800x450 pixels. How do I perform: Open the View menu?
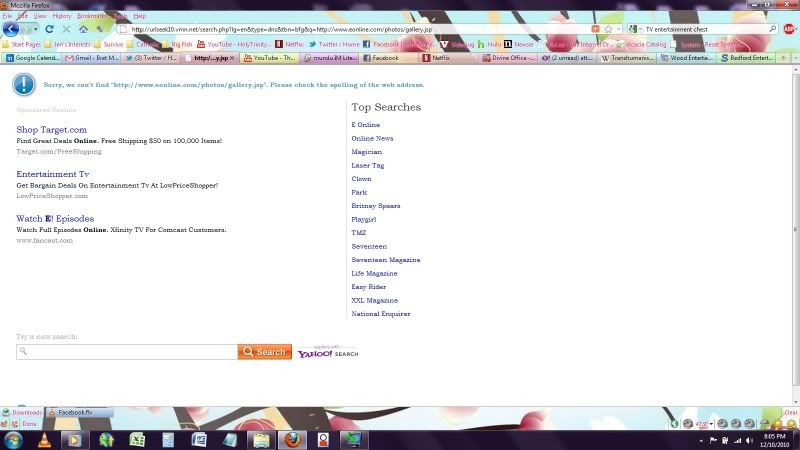(40, 16)
